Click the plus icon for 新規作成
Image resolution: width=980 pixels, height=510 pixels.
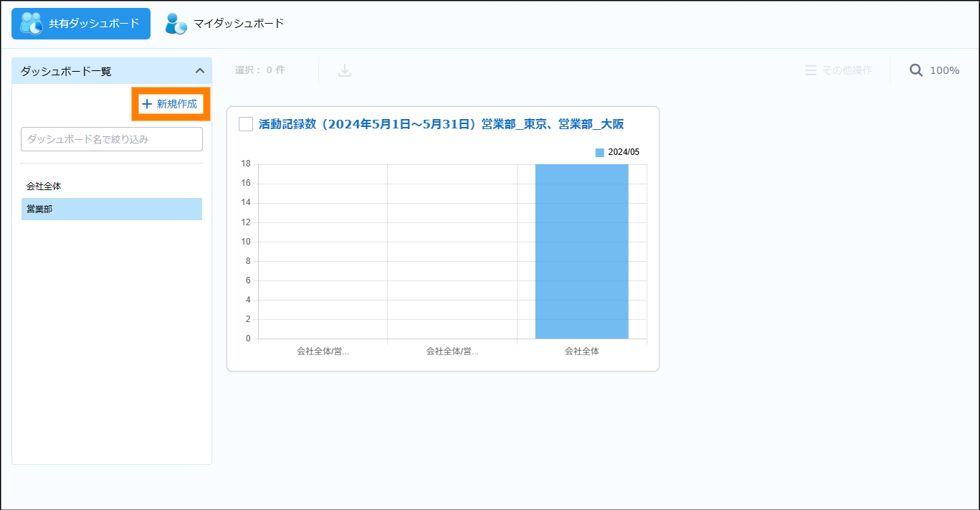(x=147, y=104)
